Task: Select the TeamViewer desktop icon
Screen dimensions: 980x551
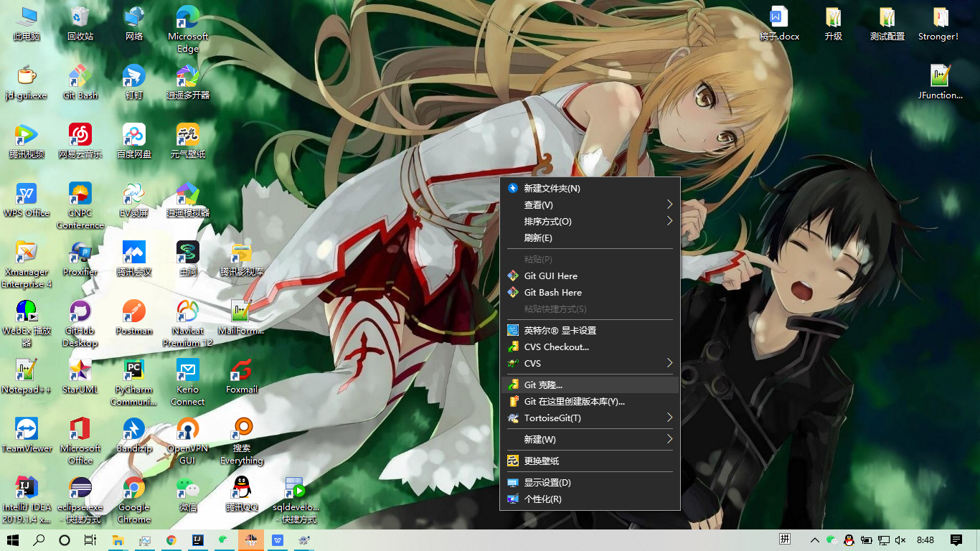Action: click(x=27, y=435)
